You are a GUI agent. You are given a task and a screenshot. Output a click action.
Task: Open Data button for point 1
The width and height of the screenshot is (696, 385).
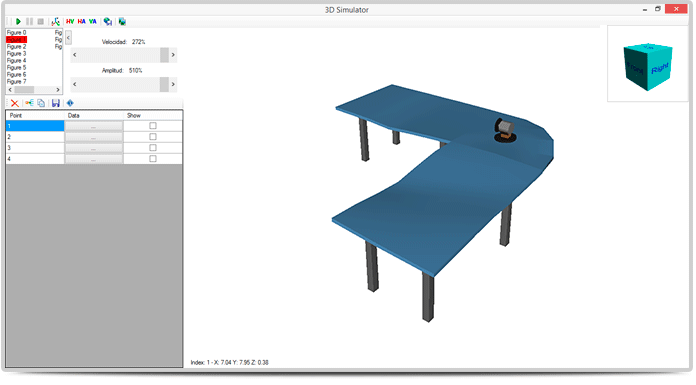pyautogui.click(x=94, y=126)
